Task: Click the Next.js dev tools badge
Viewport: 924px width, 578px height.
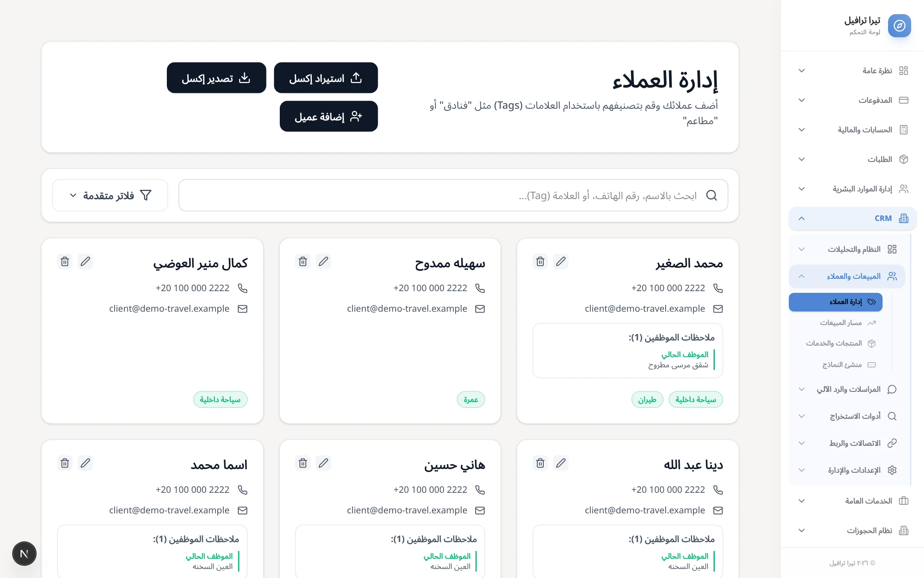Action: 24,554
